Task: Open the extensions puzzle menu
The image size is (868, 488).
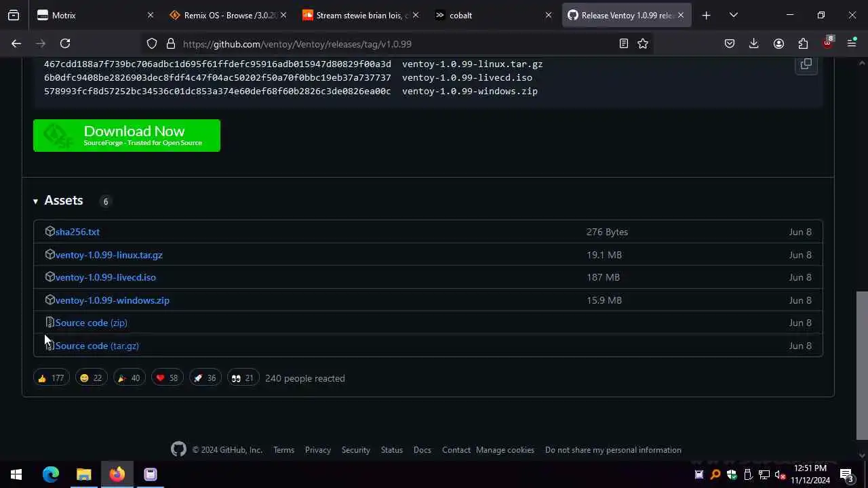Action: coord(803,43)
